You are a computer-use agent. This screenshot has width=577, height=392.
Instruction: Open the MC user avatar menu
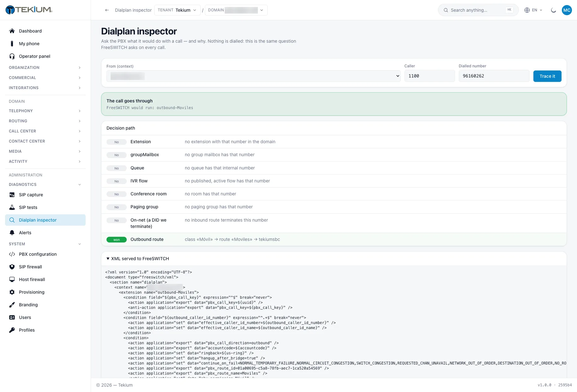(x=567, y=10)
